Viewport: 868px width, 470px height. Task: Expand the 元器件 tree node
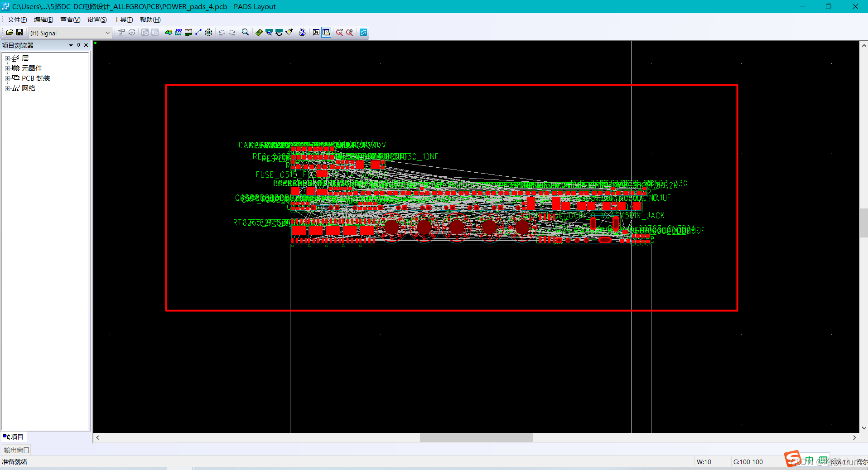pyautogui.click(x=7, y=68)
